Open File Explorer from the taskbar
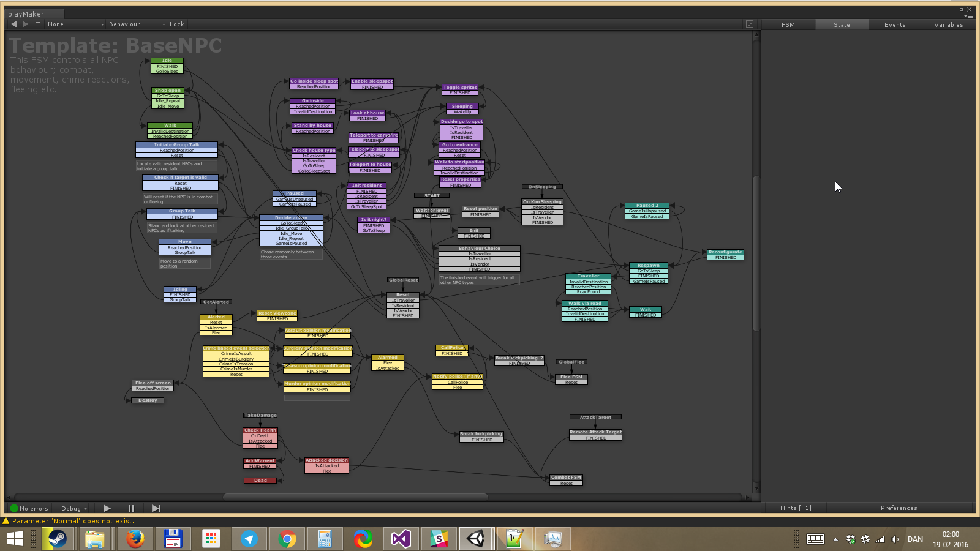 95,539
